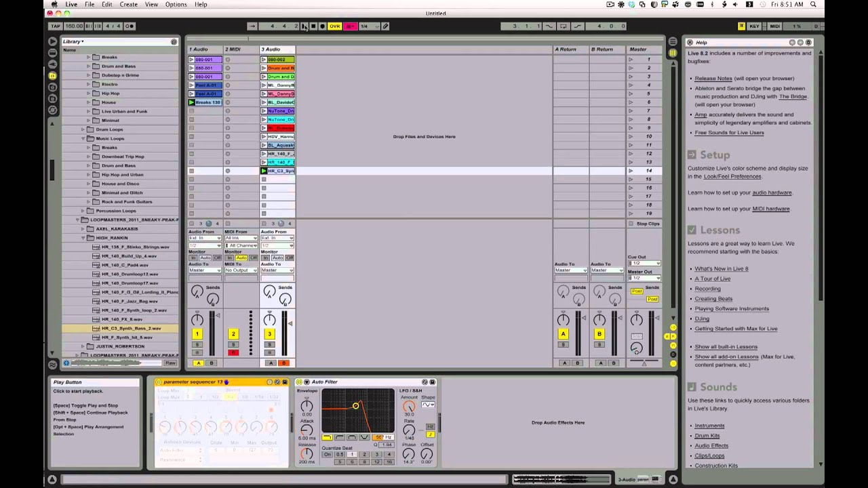868x488 pixels.
Task: Toggle the metronome button
Action: pyautogui.click(x=130, y=26)
